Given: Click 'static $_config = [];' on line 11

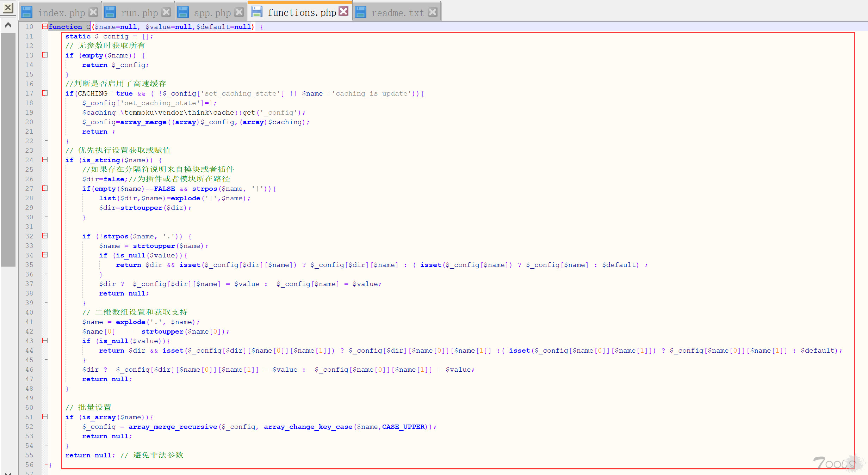Looking at the screenshot, I should pos(109,36).
